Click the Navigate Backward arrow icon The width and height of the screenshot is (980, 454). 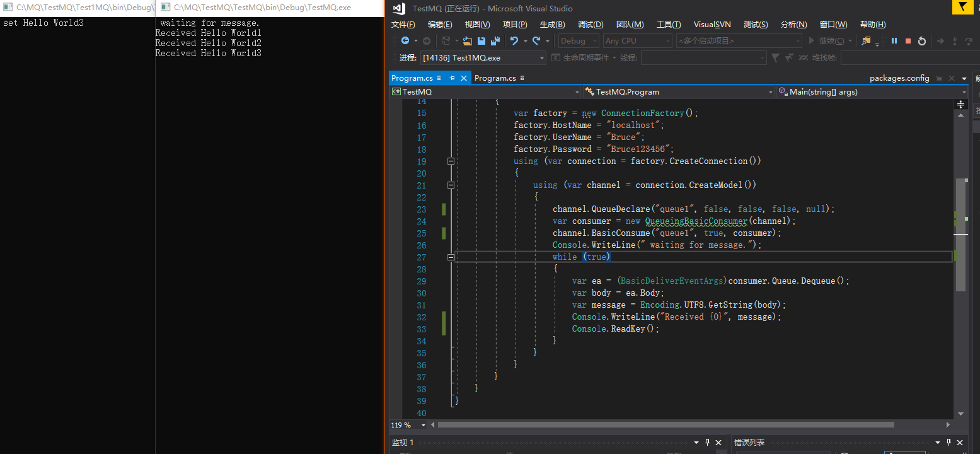(405, 40)
